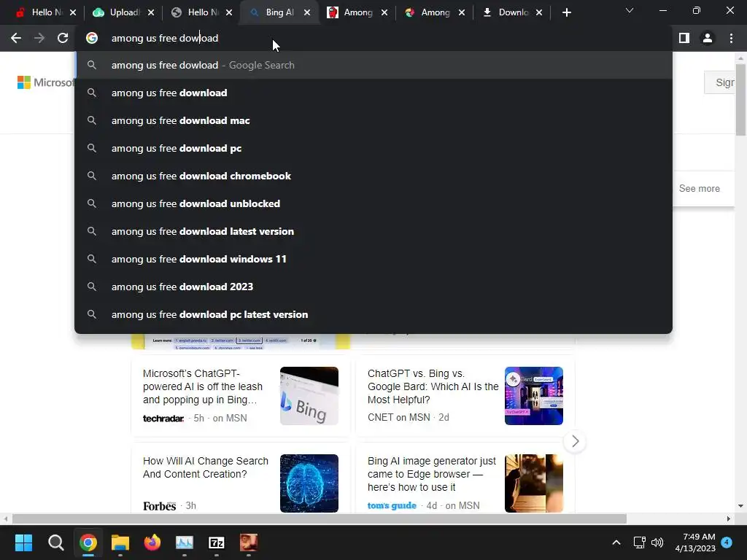Select suggestion 'among us free download latest version'
747x560 pixels.
pos(373,231)
